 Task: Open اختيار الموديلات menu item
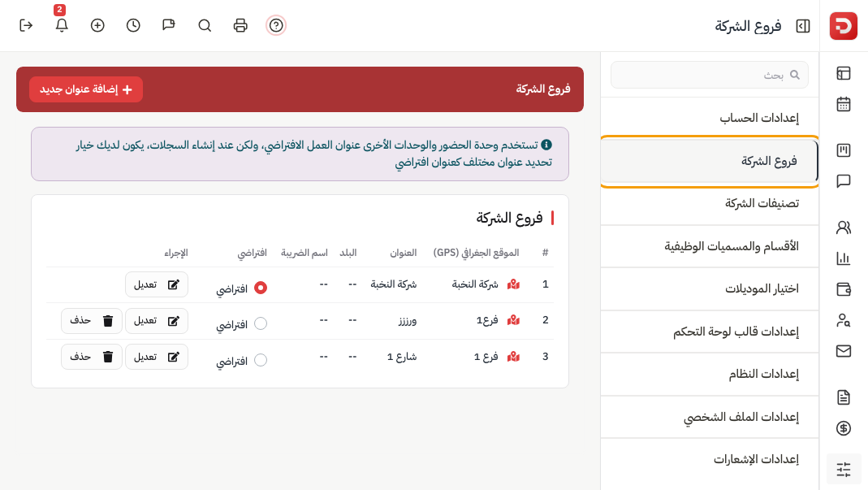(x=709, y=288)
